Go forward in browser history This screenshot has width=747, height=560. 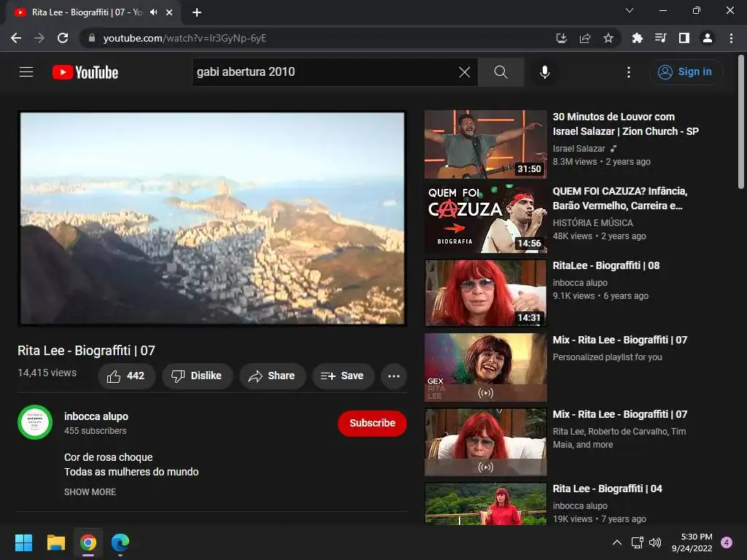pyautogui.click(x=39, y=38)
